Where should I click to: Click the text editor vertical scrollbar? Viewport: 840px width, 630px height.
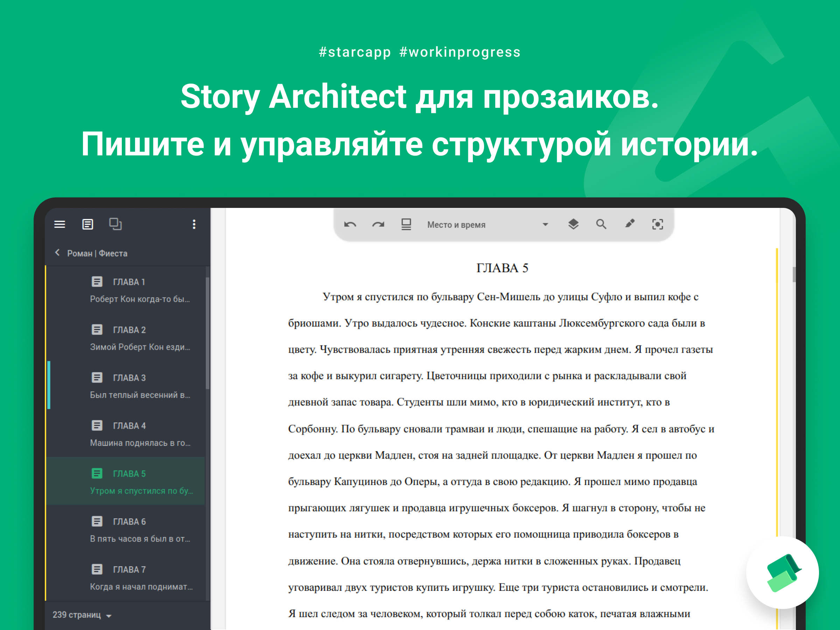click(x=793, y=274)
